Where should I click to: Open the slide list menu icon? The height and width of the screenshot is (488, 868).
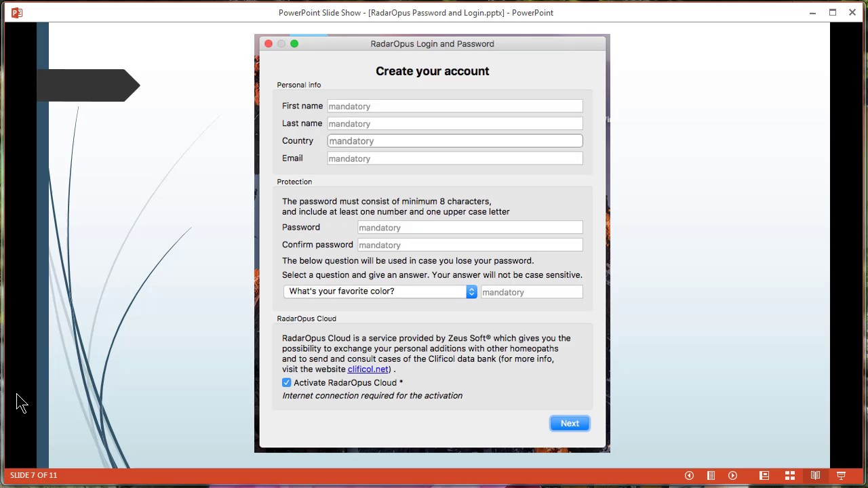pos(711,476)
